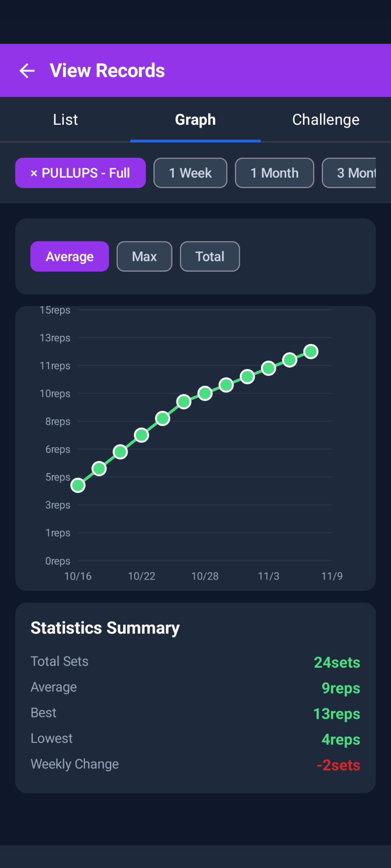The image size is (391, 868).
Task: Click the first data point on graph
Action: coord(78,485)
